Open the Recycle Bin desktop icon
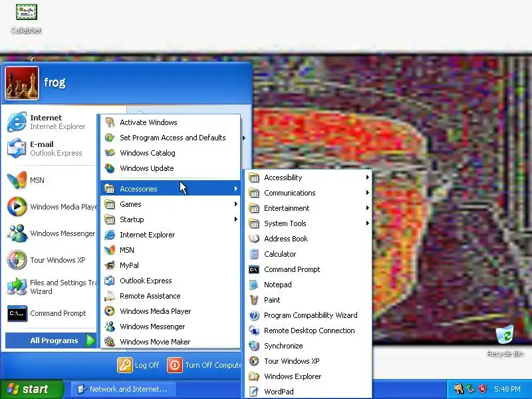 505,340
